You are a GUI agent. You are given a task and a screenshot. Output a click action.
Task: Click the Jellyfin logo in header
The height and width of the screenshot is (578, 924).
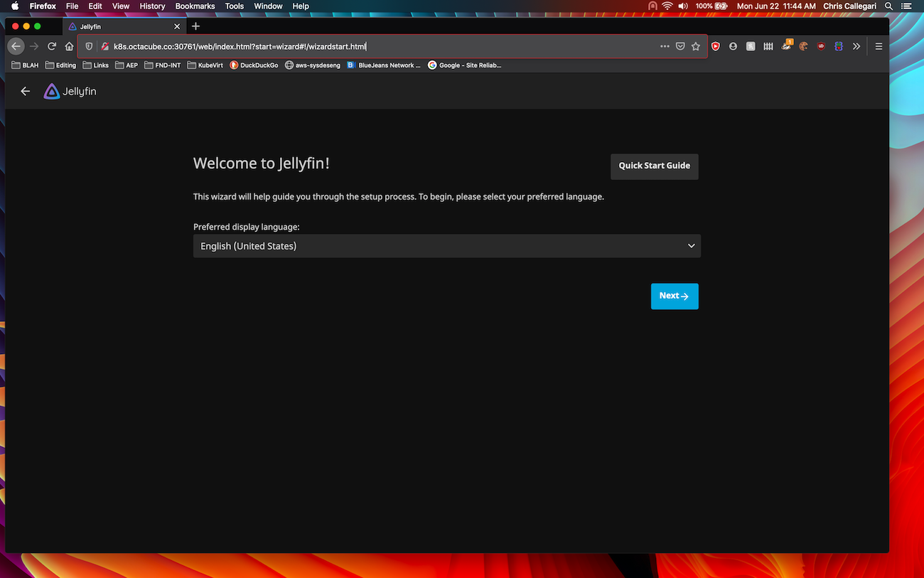(70, 91)
